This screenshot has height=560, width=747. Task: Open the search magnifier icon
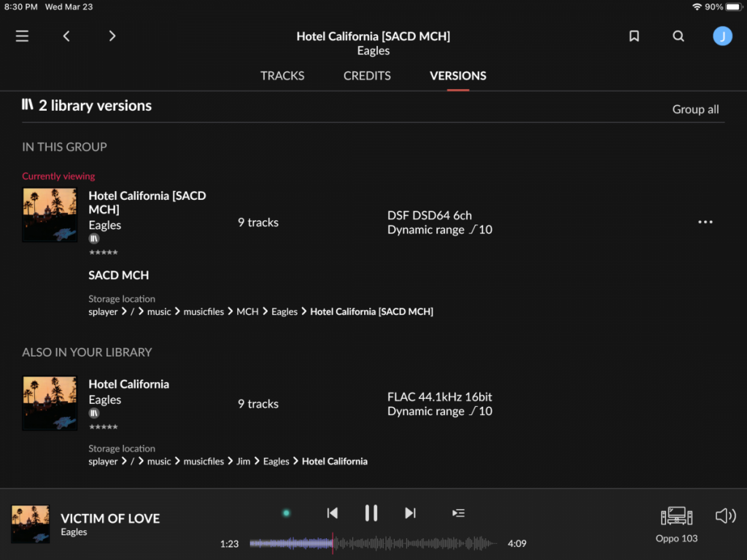tap(678, 36)
